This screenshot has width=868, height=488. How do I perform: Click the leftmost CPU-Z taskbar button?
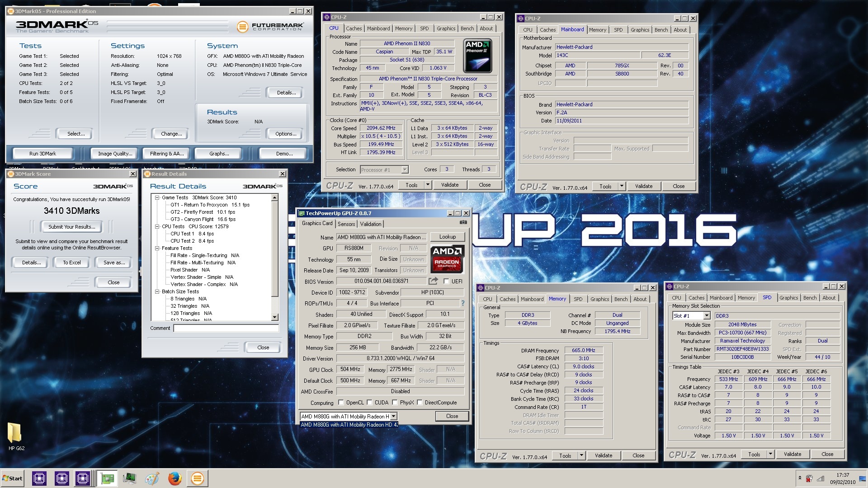(39, 479)
